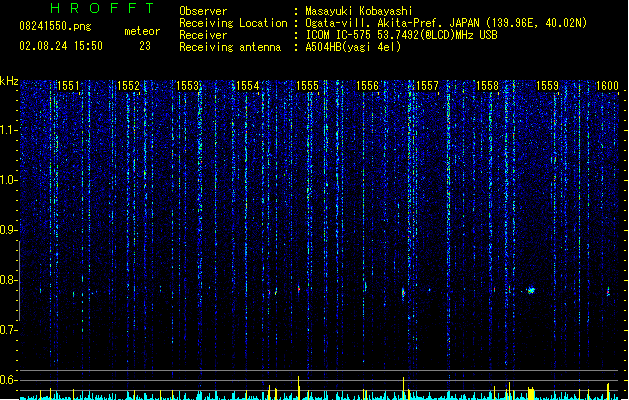Click the 0.6 kHz axis tick label
Image resolution: width=629 pixels, height=400 pixels.
coord(9,380)
